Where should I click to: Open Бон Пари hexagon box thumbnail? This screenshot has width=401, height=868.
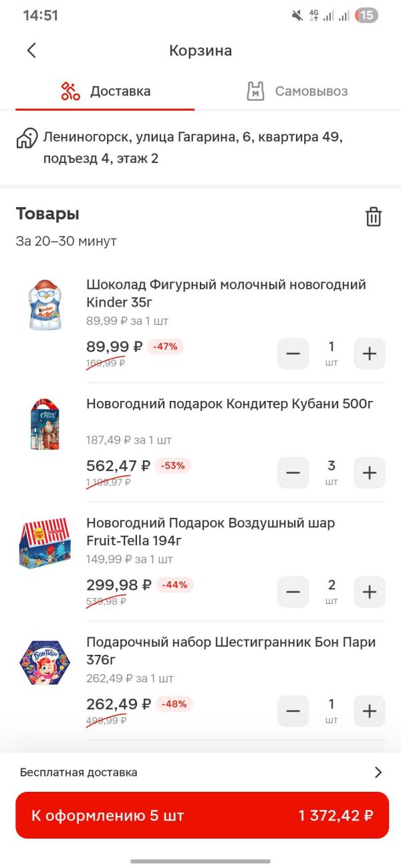click(45, 662)
